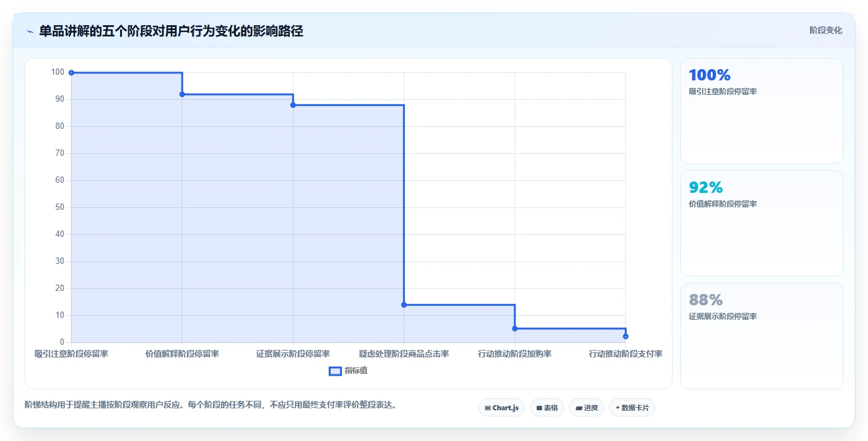This screenshot has width=868, height=441.
Task: Click the x-axis label 吸引注意阶段停留率
Action: pyautogui.click(x=71, y=354)
